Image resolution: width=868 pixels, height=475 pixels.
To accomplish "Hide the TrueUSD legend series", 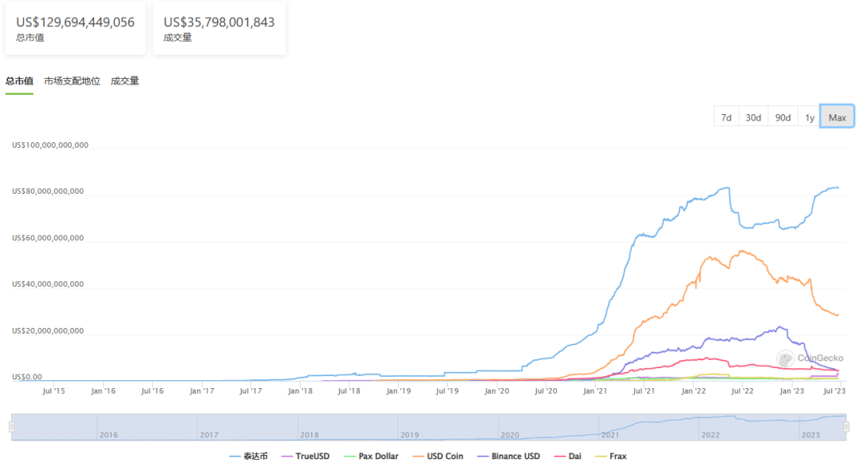I will (x=306, y=457).
